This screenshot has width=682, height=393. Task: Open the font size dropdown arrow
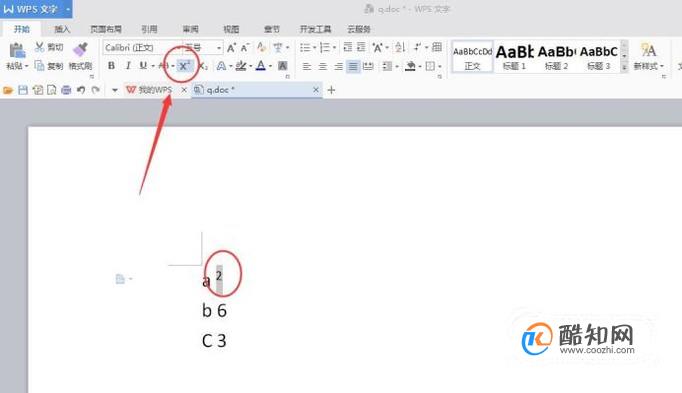pos(219,48)
